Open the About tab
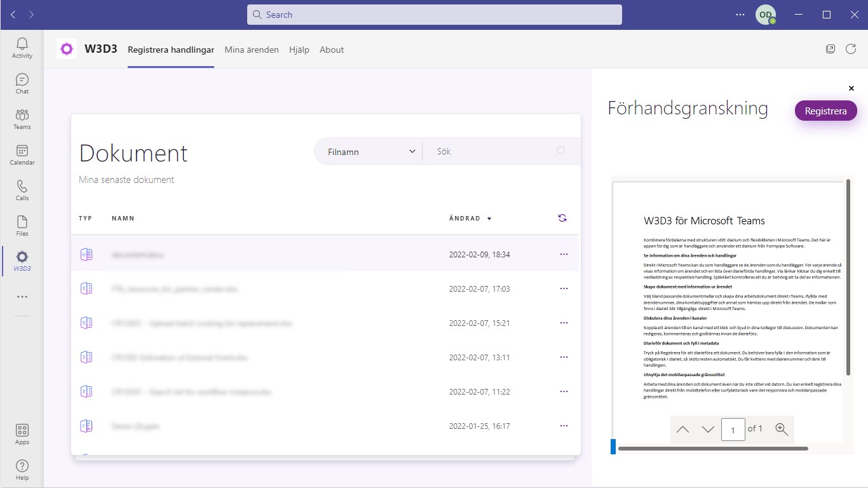Image resolution: width=868 pixels, height=488 pixels. (x=332, y=50)
